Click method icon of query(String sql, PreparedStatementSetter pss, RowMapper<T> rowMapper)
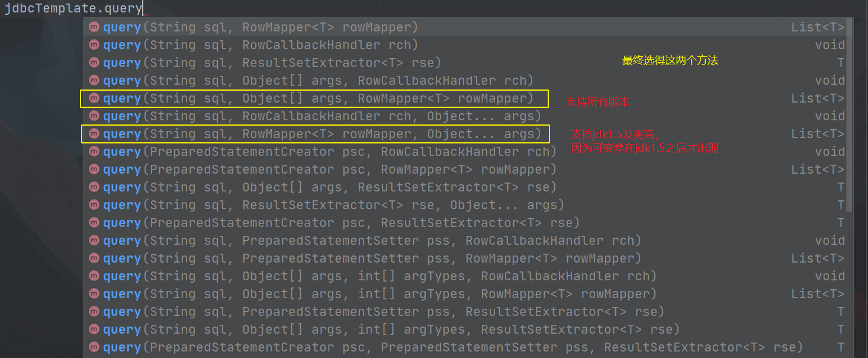The width and height of the screenshot is (868, 358). (94, 258)
